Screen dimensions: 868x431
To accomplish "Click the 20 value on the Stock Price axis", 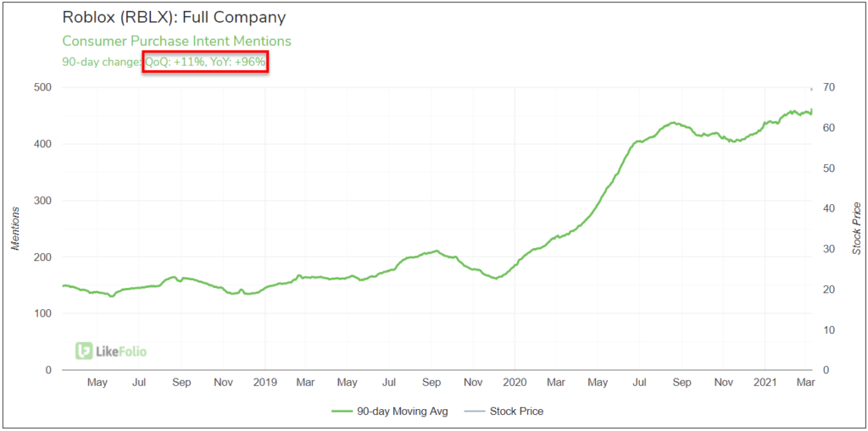I will point(829,290).
